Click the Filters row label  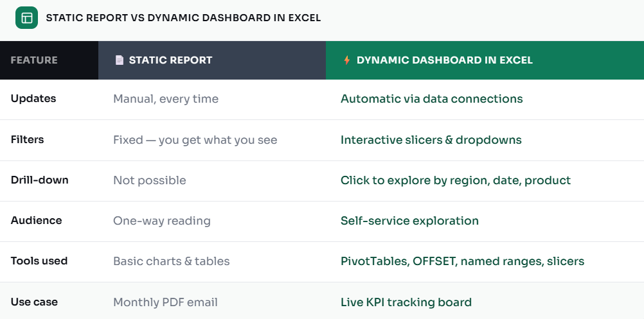pyautogui.click(x=27, y=139)
